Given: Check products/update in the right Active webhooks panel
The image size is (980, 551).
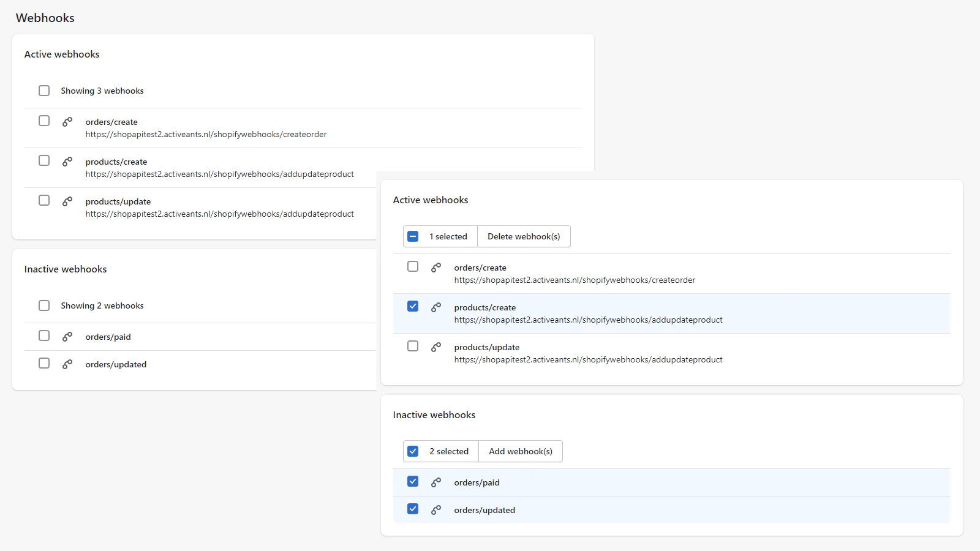Looking at the screenshot, I should (x=413, y=346).
